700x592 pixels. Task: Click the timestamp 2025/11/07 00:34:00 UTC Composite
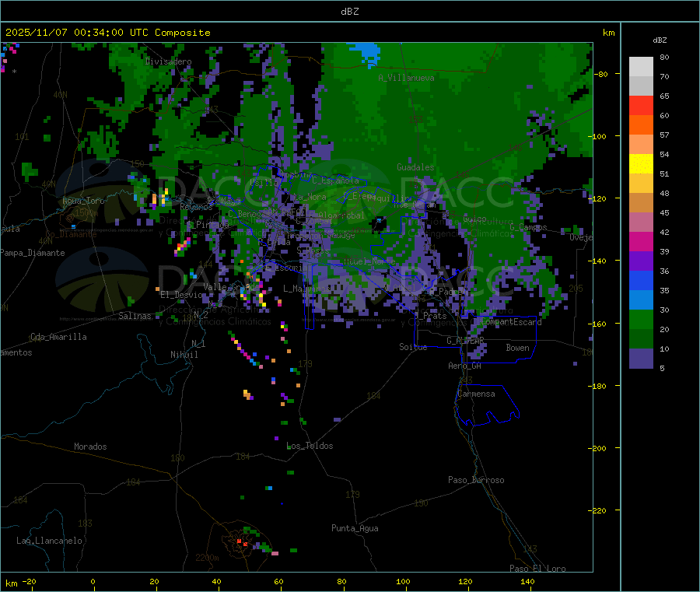tap(107, 33)
